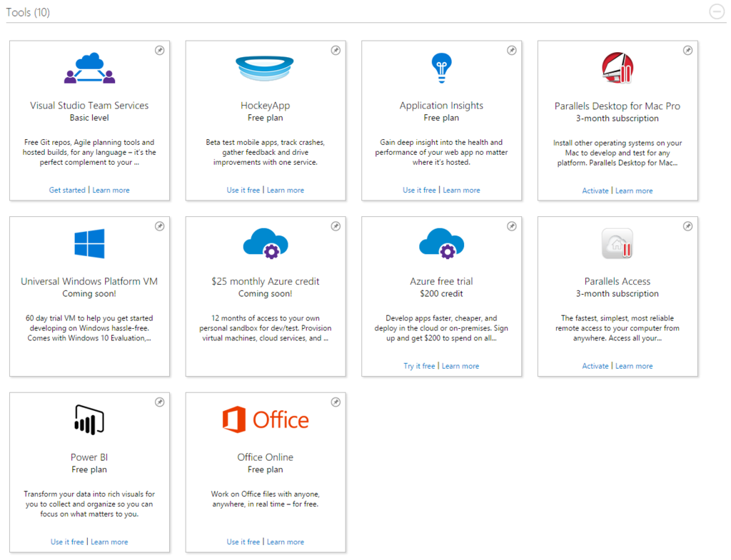
Task: Click the Office logo
Action: click(266, 419)
